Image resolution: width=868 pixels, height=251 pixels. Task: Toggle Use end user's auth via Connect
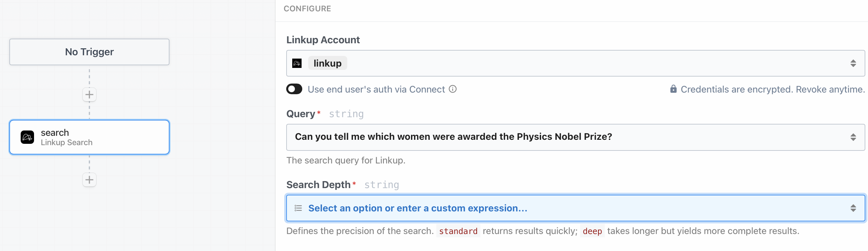point(294,89)
